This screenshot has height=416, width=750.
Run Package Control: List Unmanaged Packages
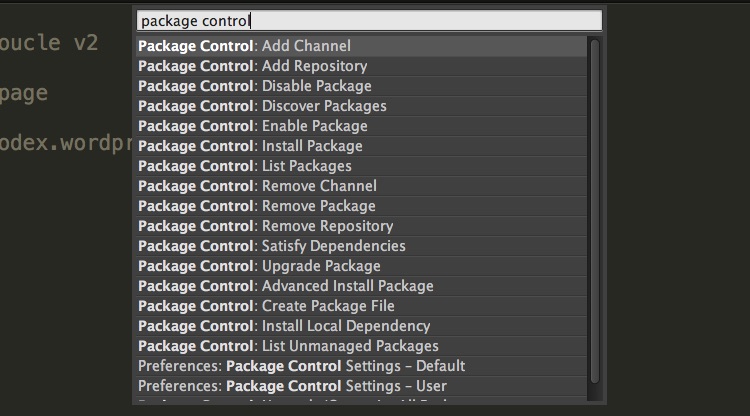(x=362, y=346)
